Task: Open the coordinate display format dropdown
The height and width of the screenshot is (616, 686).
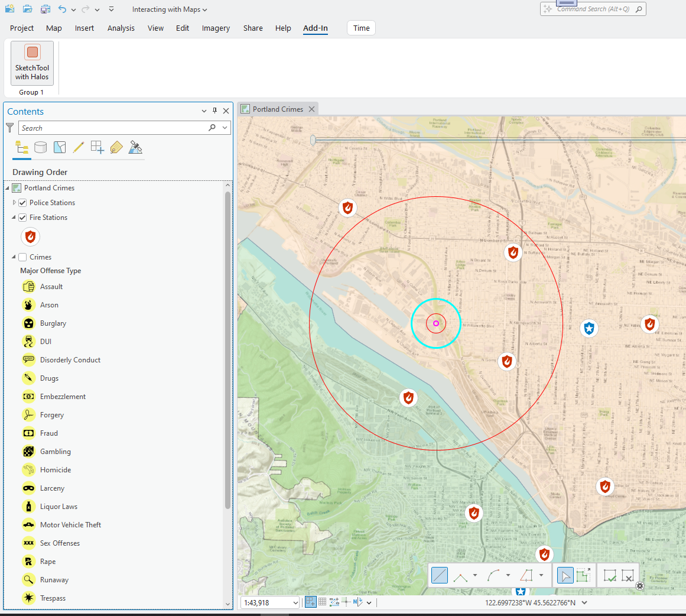Action: click(584, 602)
